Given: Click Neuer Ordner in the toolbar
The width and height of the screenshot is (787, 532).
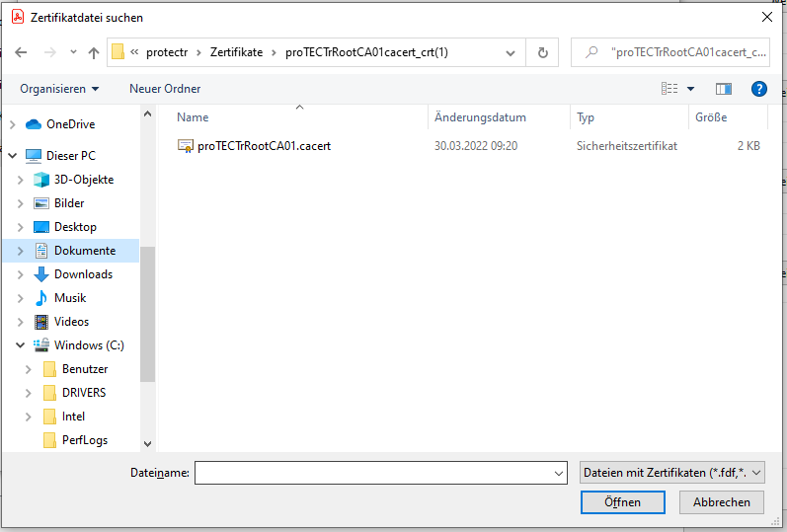Looking at the screenshot, I should tap(165, 89).
